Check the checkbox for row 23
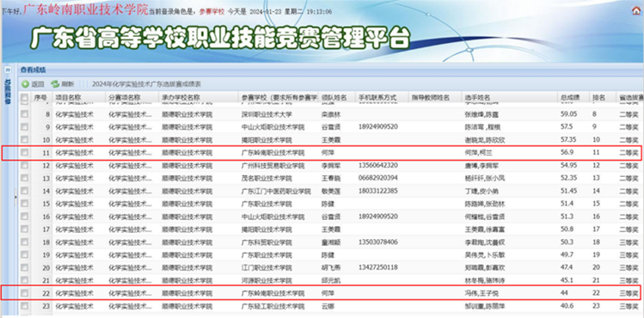Screen dimensions: 644x318 click(25, 306)
